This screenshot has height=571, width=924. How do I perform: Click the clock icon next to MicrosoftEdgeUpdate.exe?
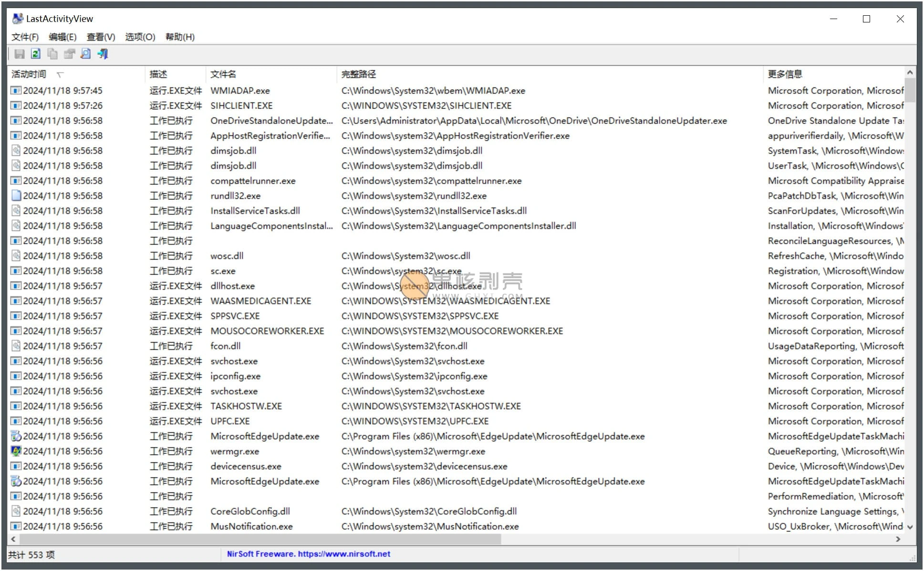(x=16, y=436)
